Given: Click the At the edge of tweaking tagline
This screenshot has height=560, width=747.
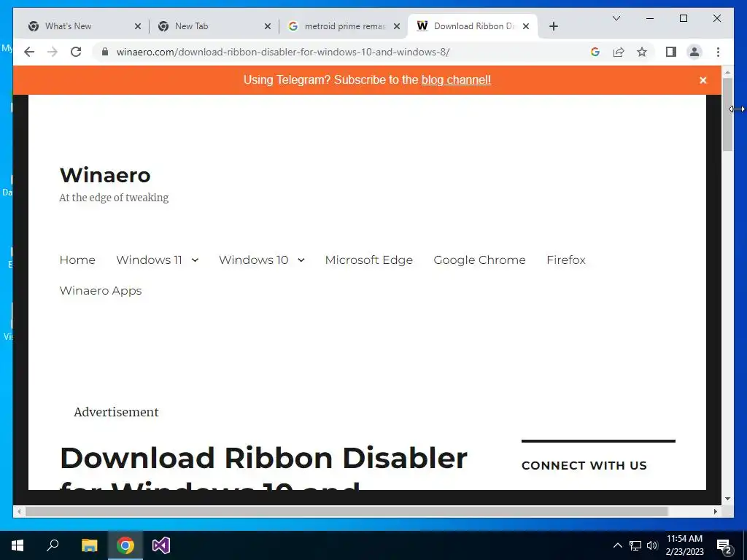Looking at the screenshot, I should point(114,198).
